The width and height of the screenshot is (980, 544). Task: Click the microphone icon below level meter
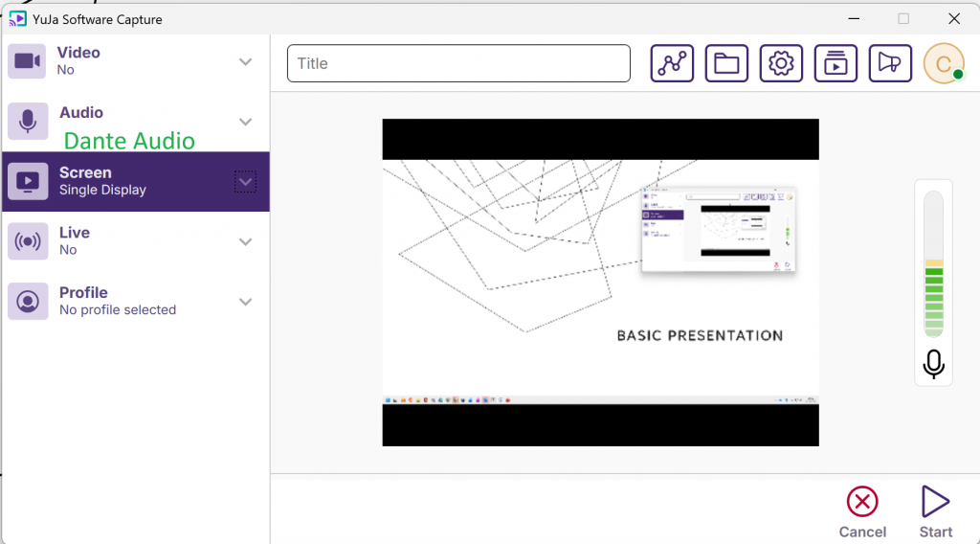(933, 364)
